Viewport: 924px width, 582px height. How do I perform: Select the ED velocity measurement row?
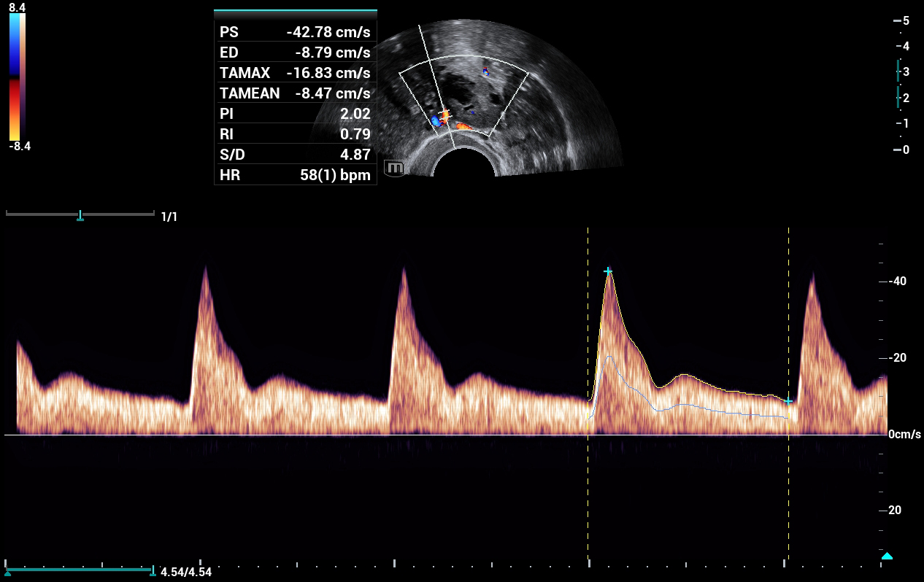[295, 53]
